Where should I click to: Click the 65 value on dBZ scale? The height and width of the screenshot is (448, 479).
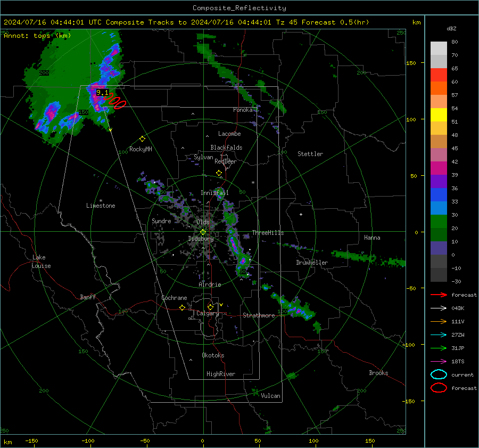pyautogui.click(x=455, y=69)
